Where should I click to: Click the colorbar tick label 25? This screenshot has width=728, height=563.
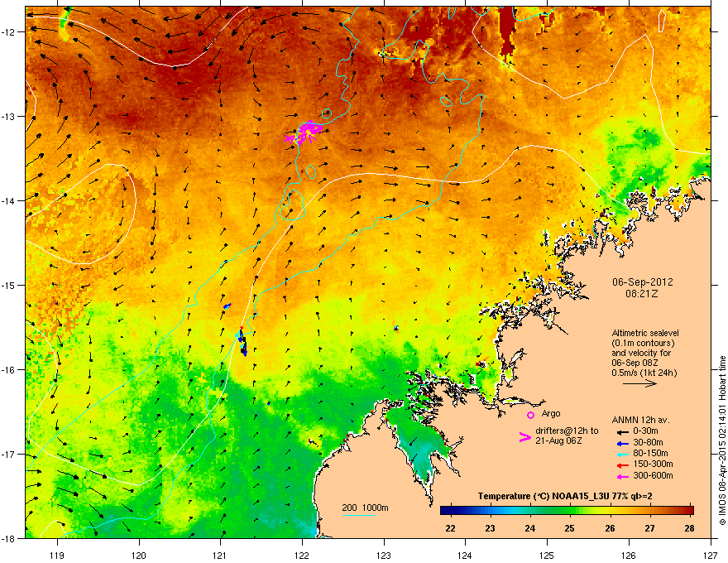pyautogui.click(x=570, y=528)
